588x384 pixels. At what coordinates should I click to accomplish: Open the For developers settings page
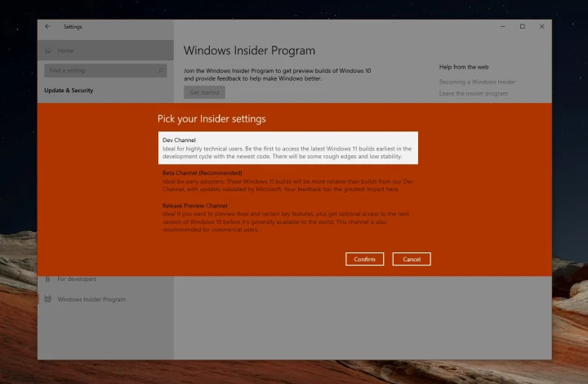click(x=76, y=279)
